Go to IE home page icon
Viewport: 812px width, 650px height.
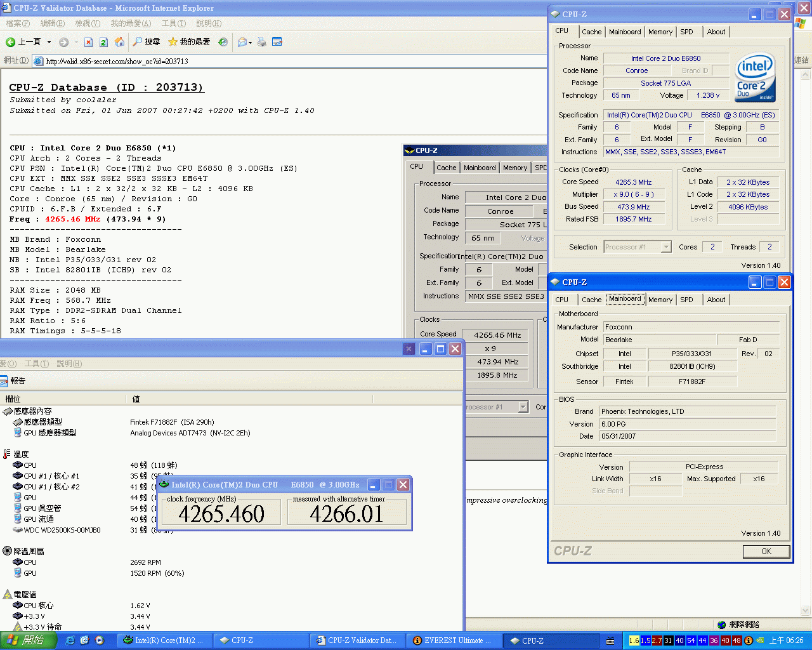[x=120, y=42]
